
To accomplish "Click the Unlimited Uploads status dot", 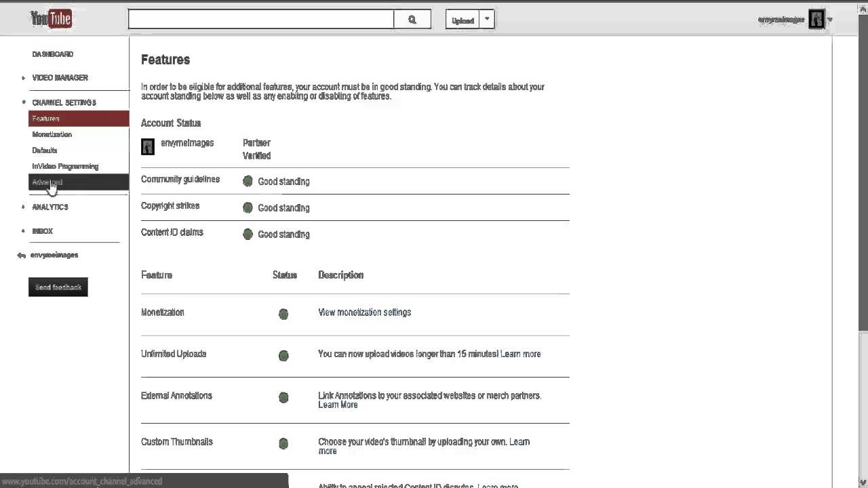I will [283, 355].
